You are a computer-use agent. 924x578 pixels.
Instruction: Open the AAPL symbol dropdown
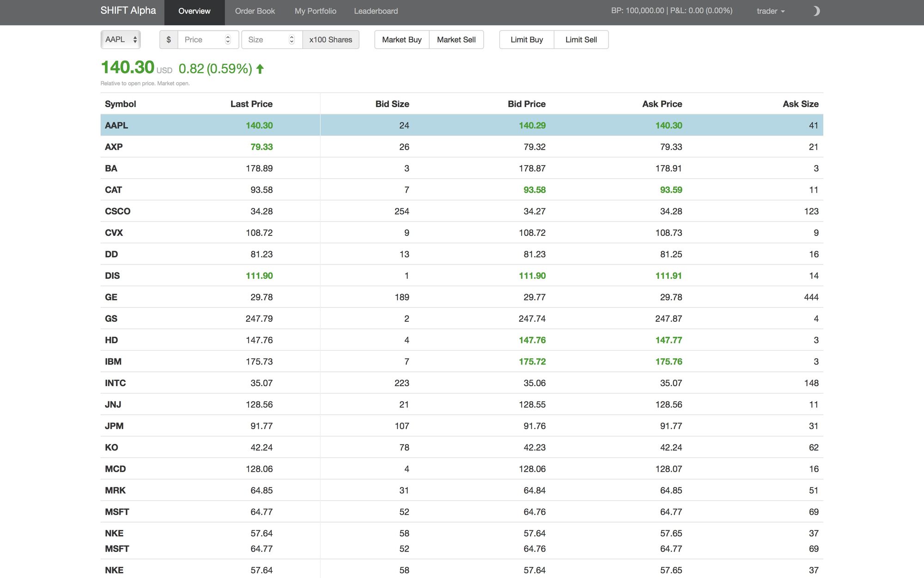[121, 40]
